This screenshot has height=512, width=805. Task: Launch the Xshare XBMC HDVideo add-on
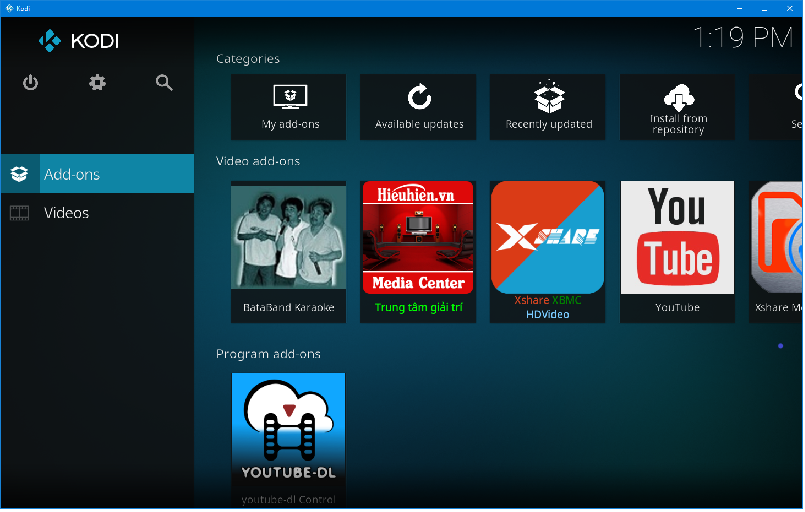tap(548, 251)
